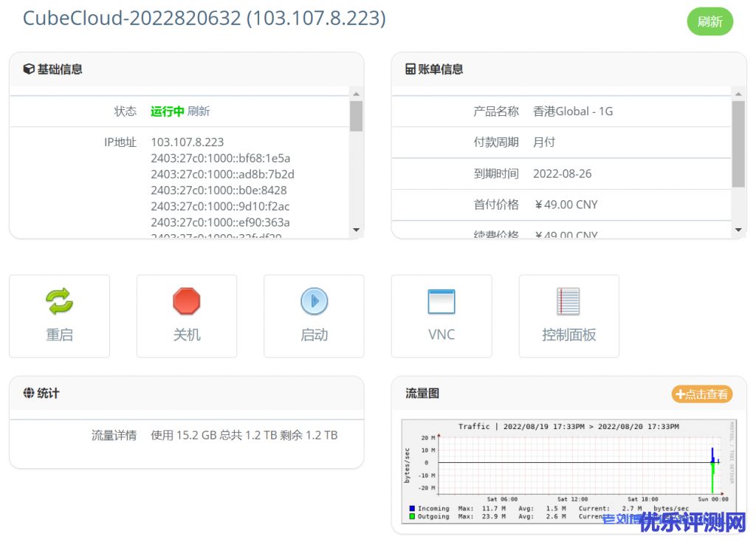Click IPv6 address 2403:27c0:1000::b0e:8428
This screenshot has height=542, width=756.
pos(219,190)
